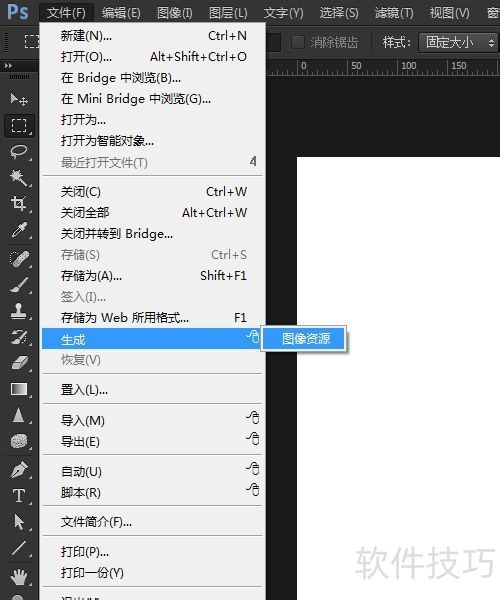Choose 存储为(A)... menu entry
Screen dimensions: 500x600
[x=152, y=276]
